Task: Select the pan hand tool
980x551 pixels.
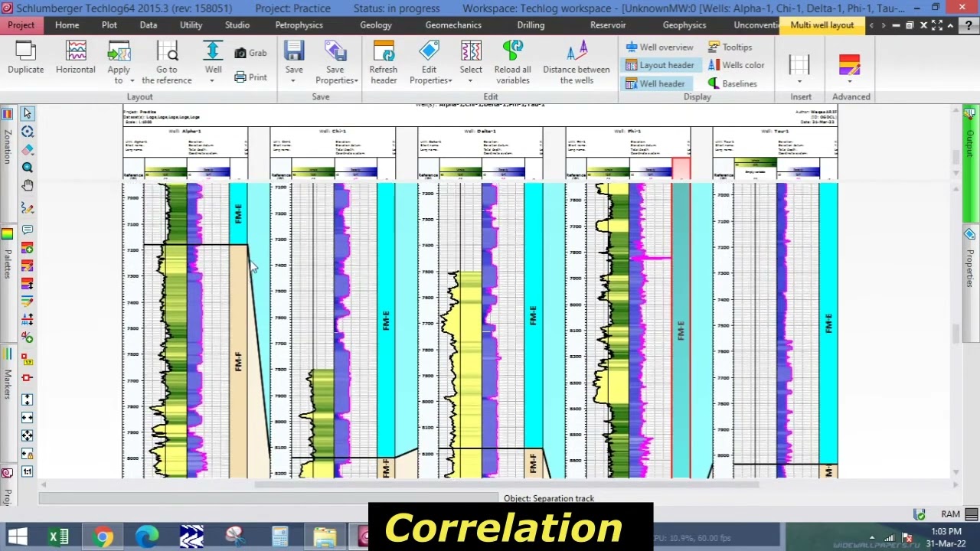Action: coord(28,185)
